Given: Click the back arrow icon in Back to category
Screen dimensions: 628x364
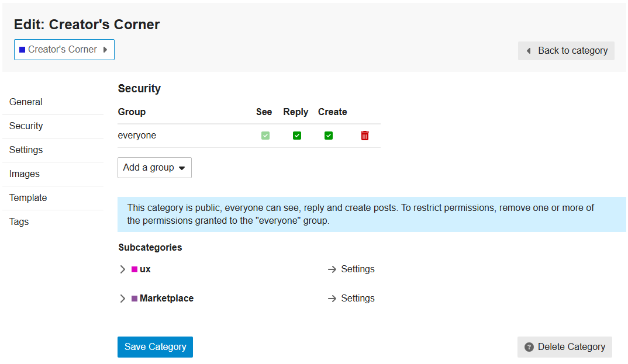Looking at the screenshot, I should [x=529, y=51].
